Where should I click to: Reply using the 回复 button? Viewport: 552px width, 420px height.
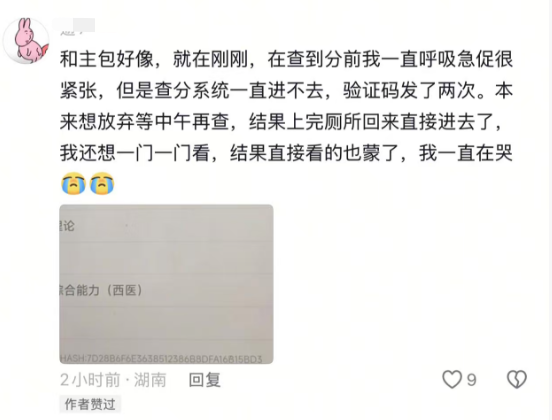(205, 380)
